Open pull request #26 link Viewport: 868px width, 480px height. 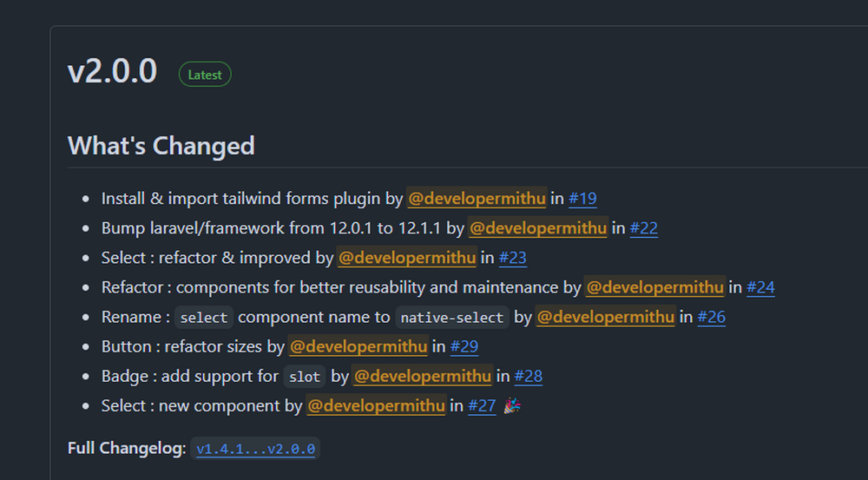pyautogui.click(x=711, y=317)
